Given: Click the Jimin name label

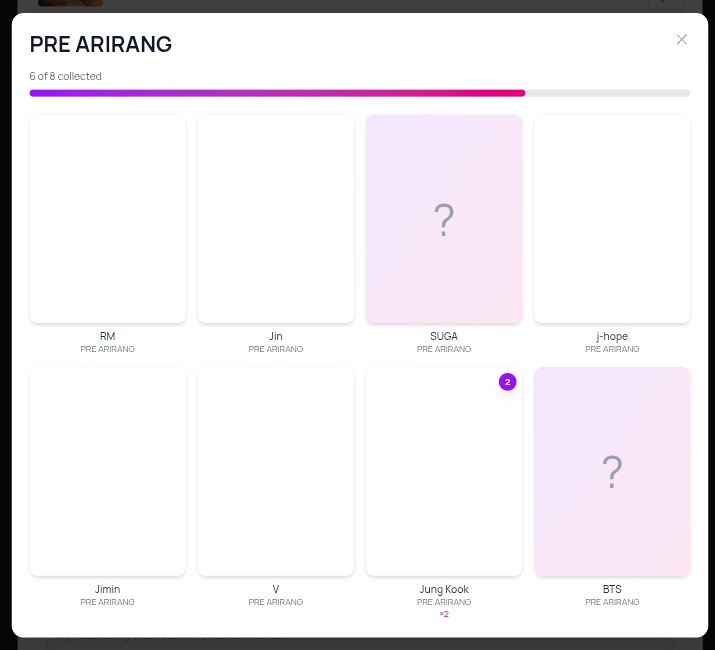Looking at the screenshot, I should pyautogui.click(x=108, y=589).
